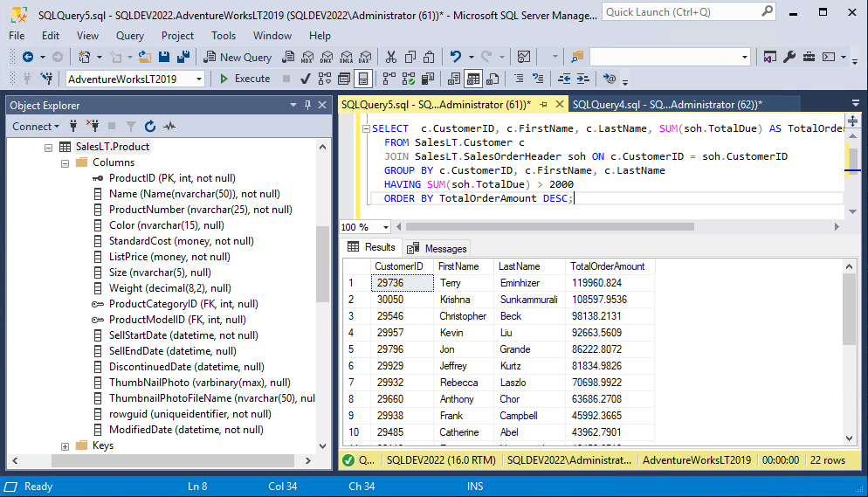Viewport: 868px width, 497px height.
Task: Click the Copy icon in toolbar
Action: pyautogui.click(x=410, y=57)
